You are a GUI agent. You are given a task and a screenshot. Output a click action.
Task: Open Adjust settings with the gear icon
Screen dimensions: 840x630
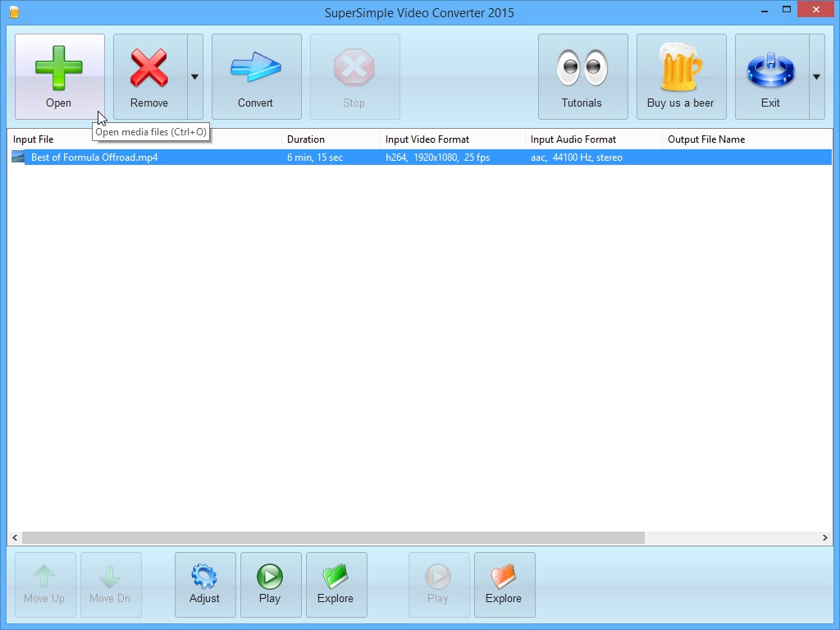205,585
